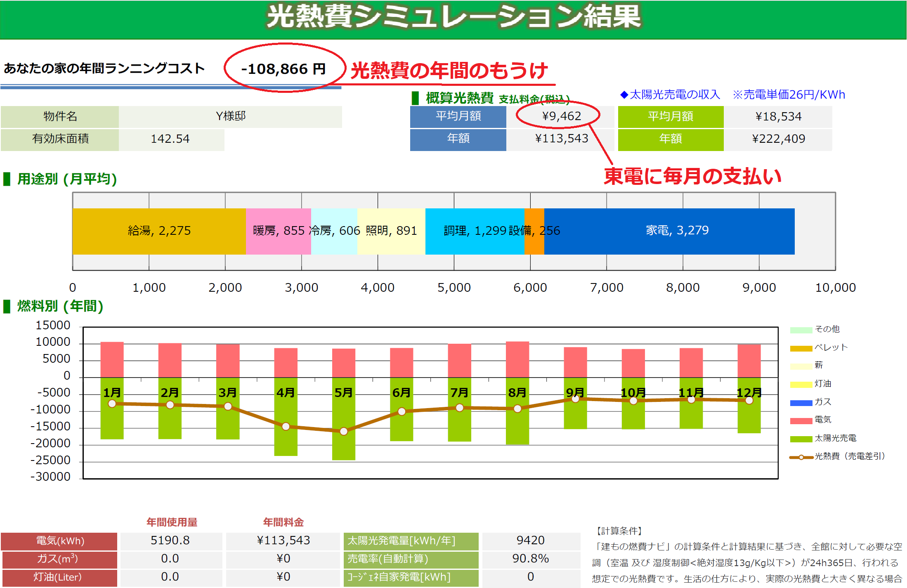Click the 用途別 (月平均) section heading

[67, 179]
